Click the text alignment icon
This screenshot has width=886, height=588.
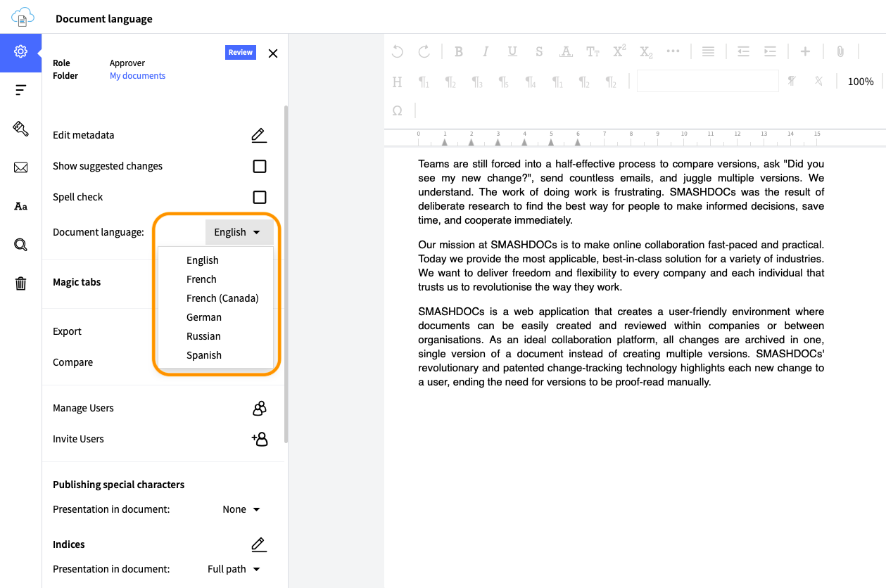pos(709,51)
